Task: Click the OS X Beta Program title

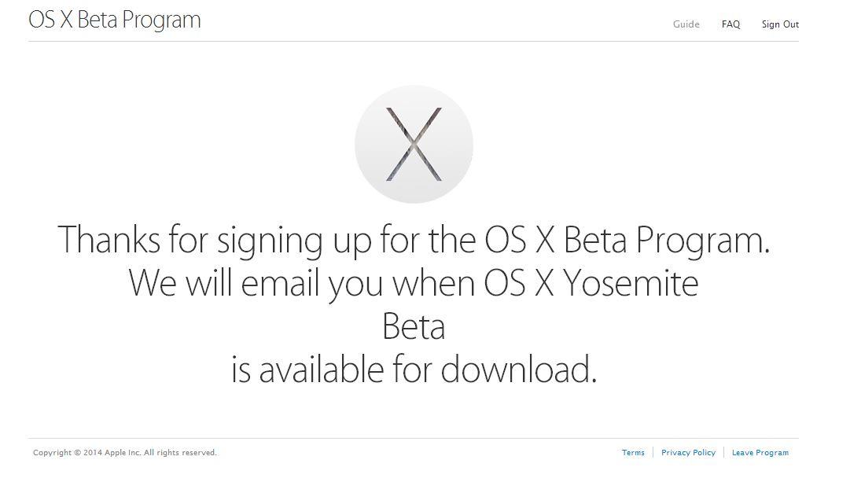Action: point(114,20)
